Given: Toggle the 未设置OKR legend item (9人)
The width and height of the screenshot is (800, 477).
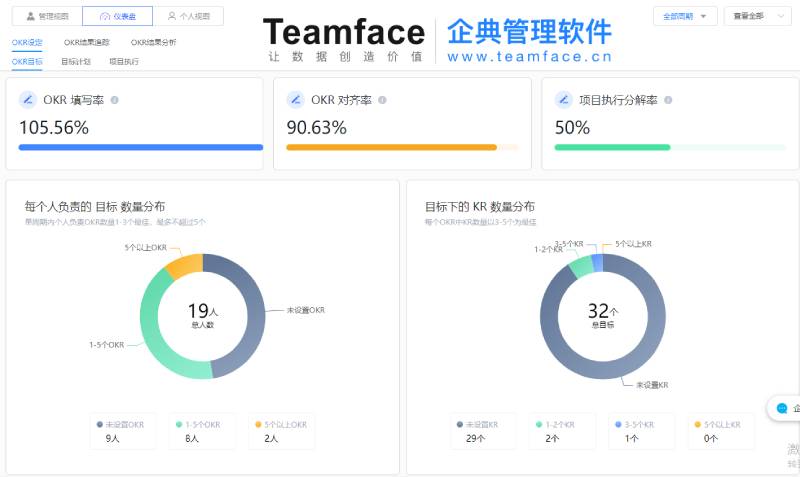Looking at the screenshot, I should 122,431.
